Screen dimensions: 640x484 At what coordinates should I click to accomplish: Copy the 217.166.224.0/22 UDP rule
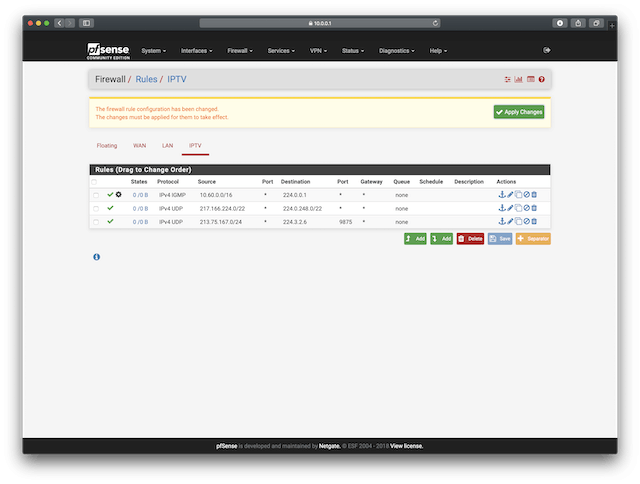(x=518, y=208)
